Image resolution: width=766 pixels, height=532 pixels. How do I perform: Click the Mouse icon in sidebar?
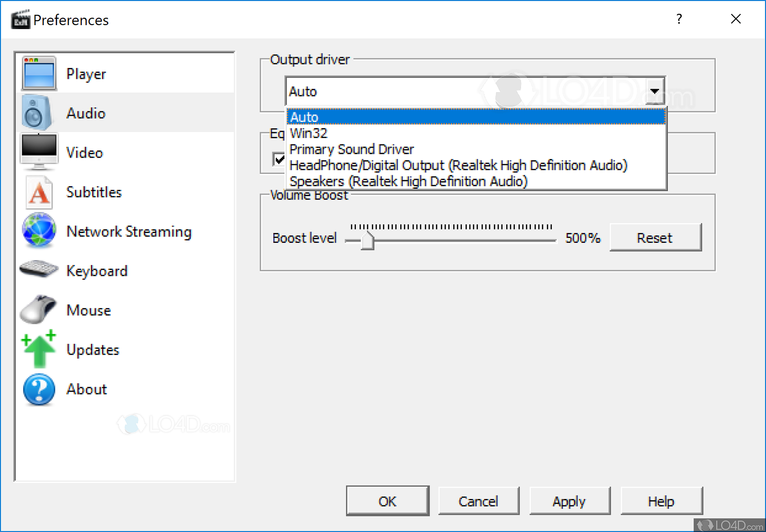(39, 310)
